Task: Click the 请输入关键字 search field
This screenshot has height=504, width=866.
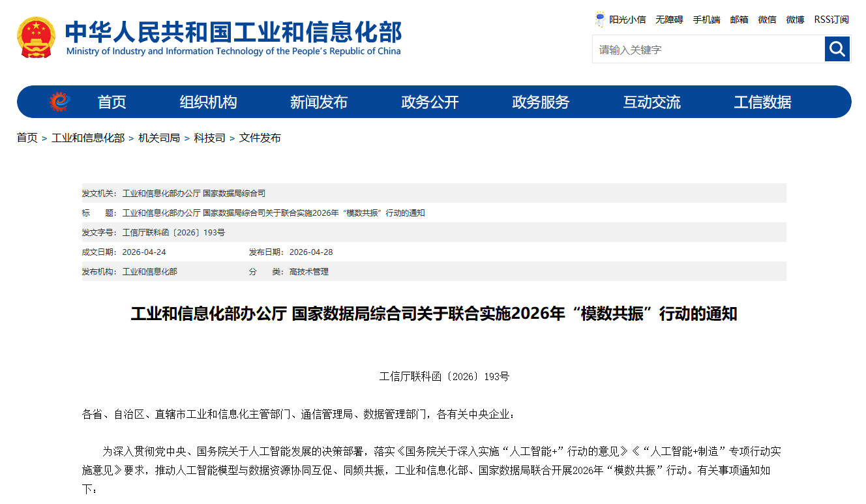Action: point(708,49)
